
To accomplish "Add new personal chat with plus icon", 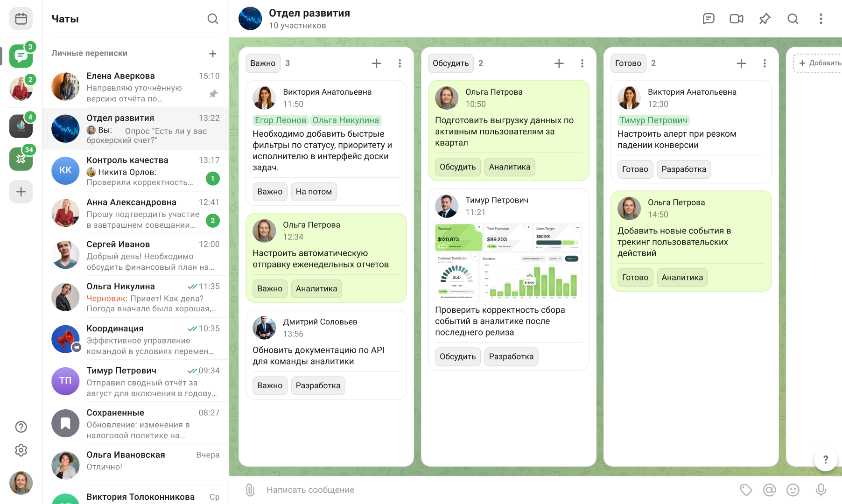I will [x=213, y=54].
